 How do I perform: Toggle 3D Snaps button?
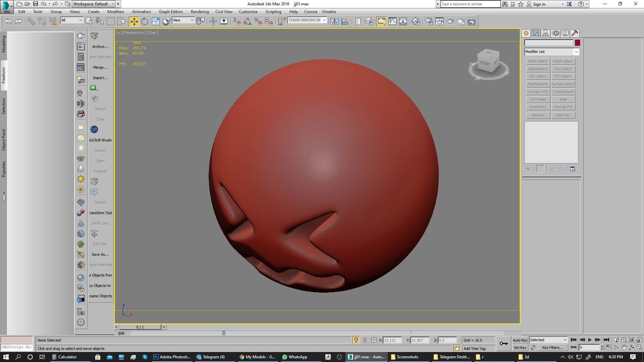tap(237, 21)
